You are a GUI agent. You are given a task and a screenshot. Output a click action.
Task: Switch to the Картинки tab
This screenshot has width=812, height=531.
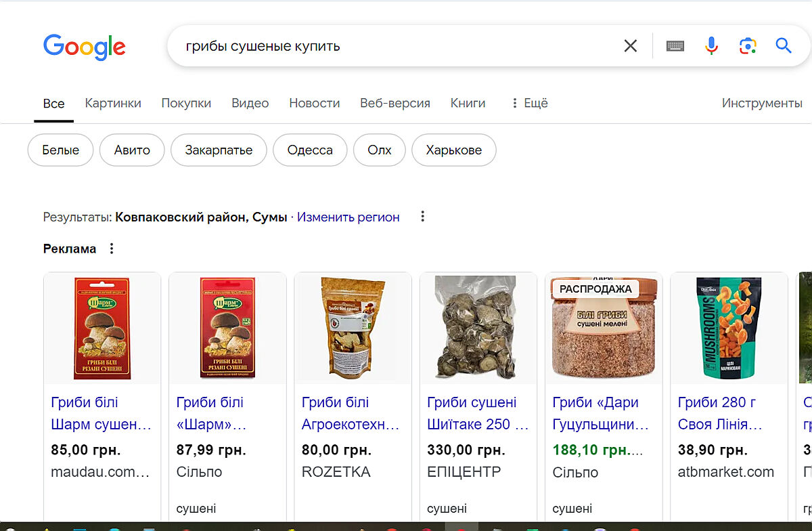[113, 103]
